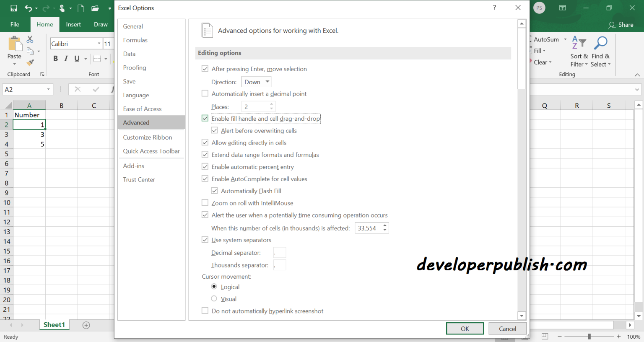Click the Save icon in Quick Access Toolbar
The height and width of the screenshot is (342, 644).
coord(14,8)
